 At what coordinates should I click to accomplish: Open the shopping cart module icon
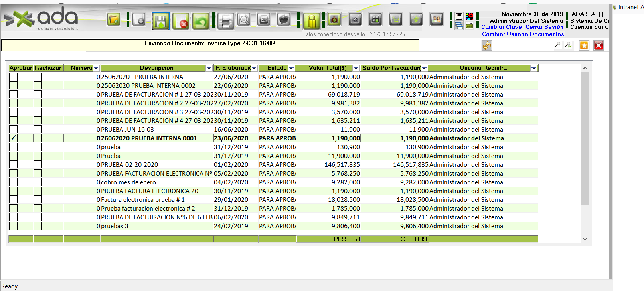[x=395, y=19]
